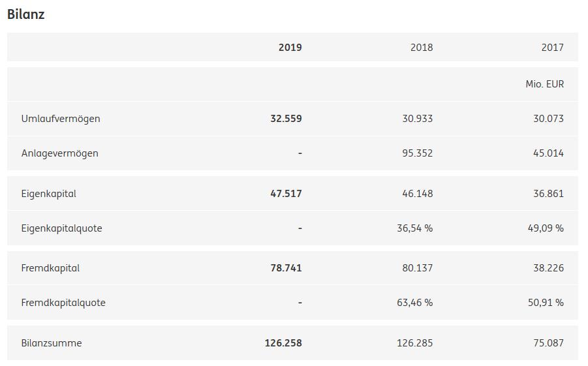Select the 2017 Bilanzsumme value 75.087
The width and height of the screenshot is (588, 366).
(x=548, y=343)
